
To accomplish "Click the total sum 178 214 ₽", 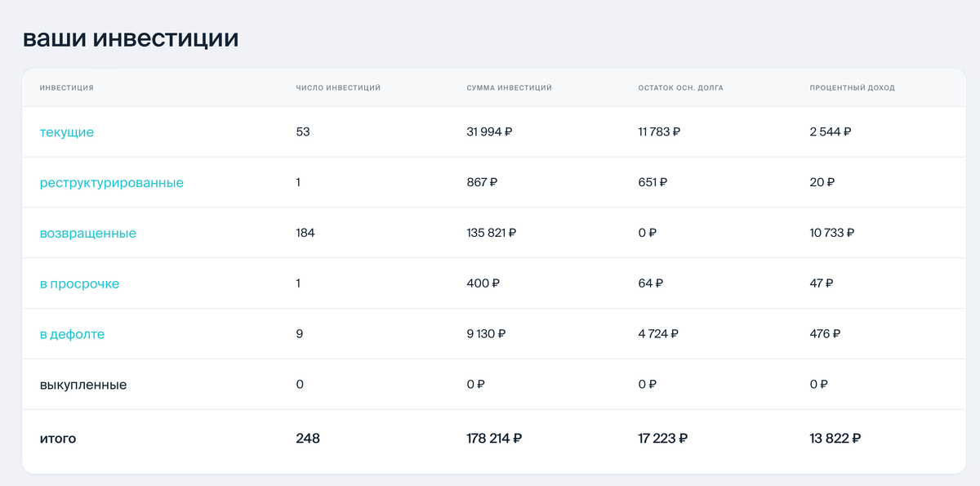I will 494,439.
